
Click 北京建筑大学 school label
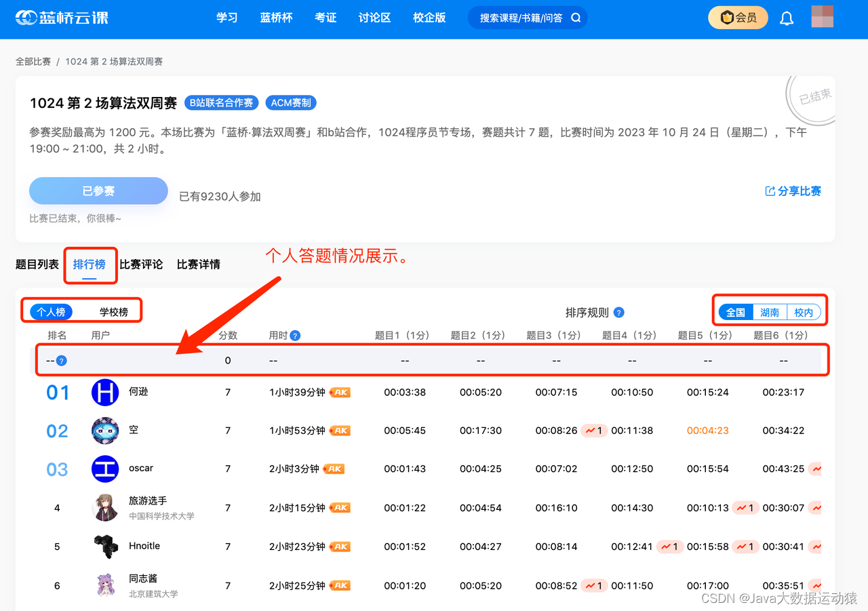tap(153, 594)
